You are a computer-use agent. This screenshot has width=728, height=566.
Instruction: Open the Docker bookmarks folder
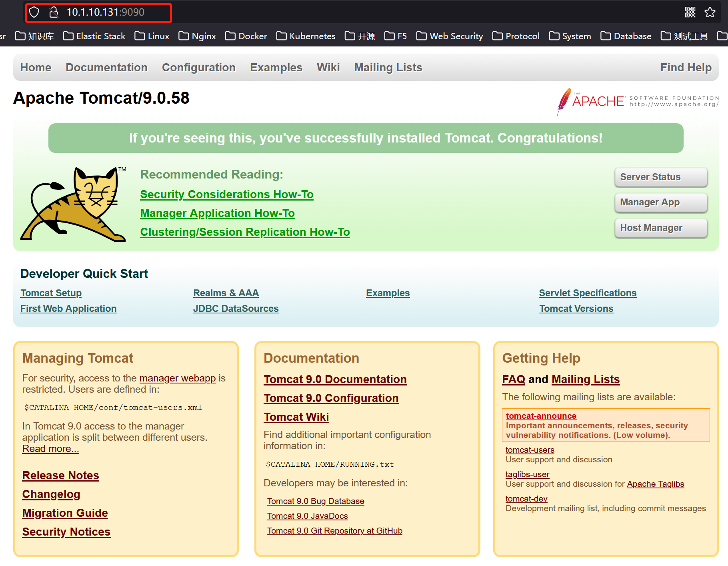pyautogui.click(x=246, y=36)
